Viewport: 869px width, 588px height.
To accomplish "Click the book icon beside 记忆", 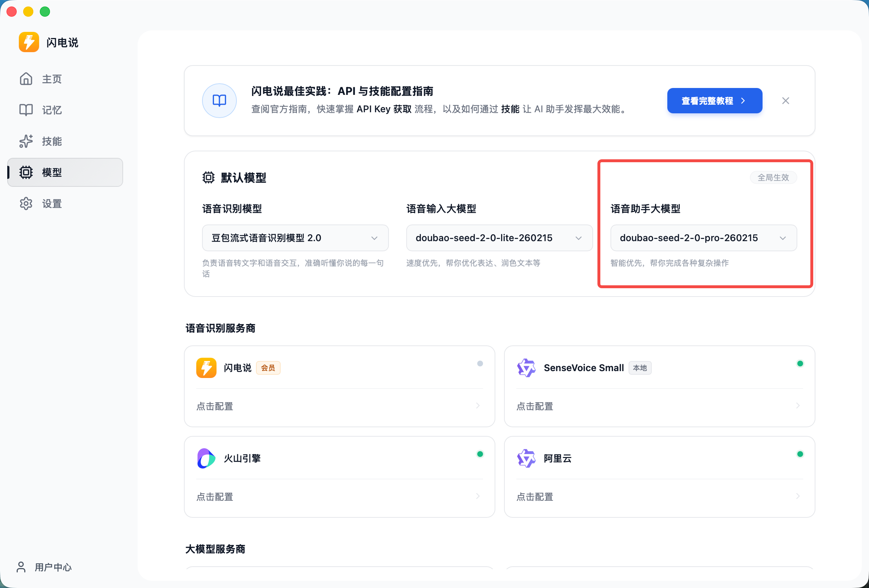I will pyautogui.click(x=26, y=110).
